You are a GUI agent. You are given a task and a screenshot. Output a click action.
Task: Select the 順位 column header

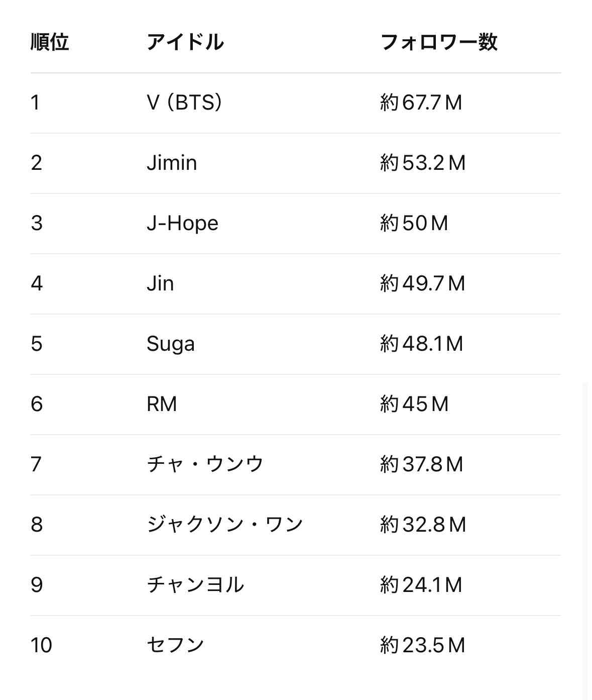pyautogui.click(x=50, y=42)
